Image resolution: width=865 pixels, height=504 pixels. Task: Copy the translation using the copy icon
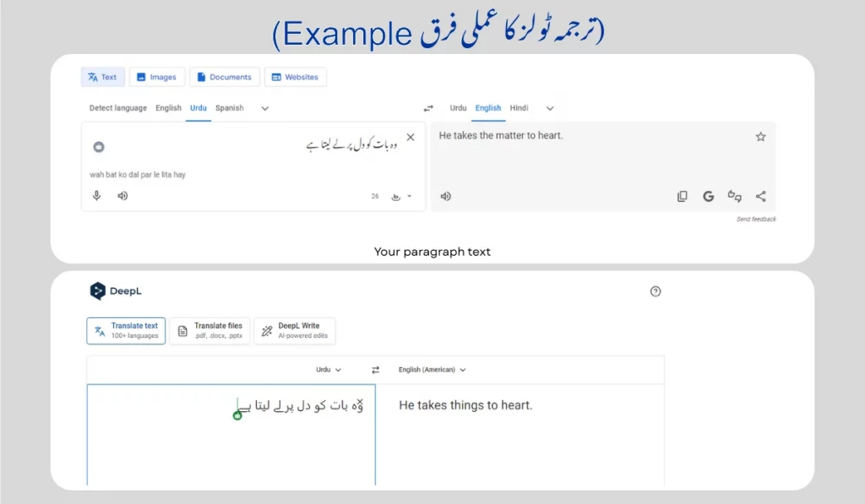click(682, 196)
